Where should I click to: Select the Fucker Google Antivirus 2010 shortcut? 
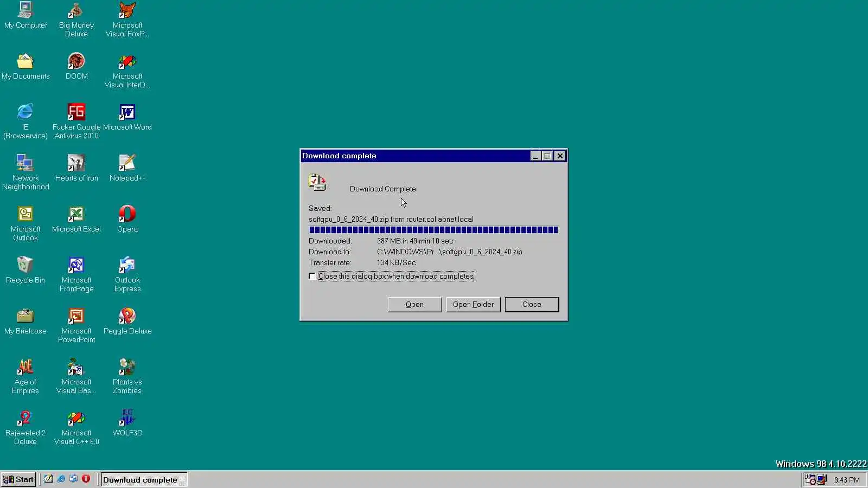pyautogui.click(x=76, y=121)
